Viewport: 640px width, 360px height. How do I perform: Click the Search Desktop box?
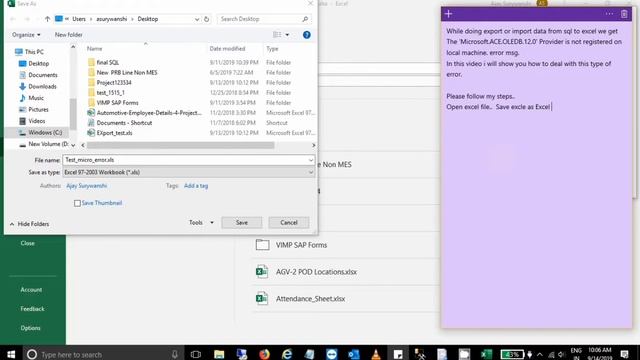264,19
